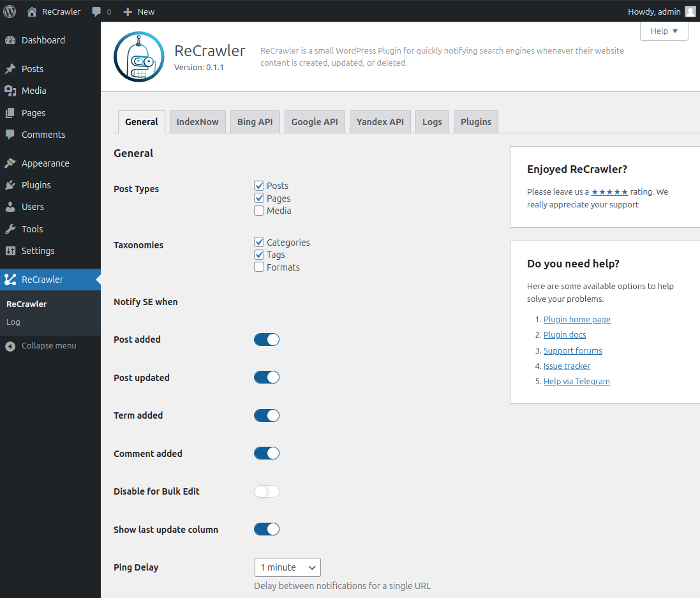Click the ReCrawler robot logo
Image resolution: width=700 pixels, height=598 pixels.
point(139,57)
